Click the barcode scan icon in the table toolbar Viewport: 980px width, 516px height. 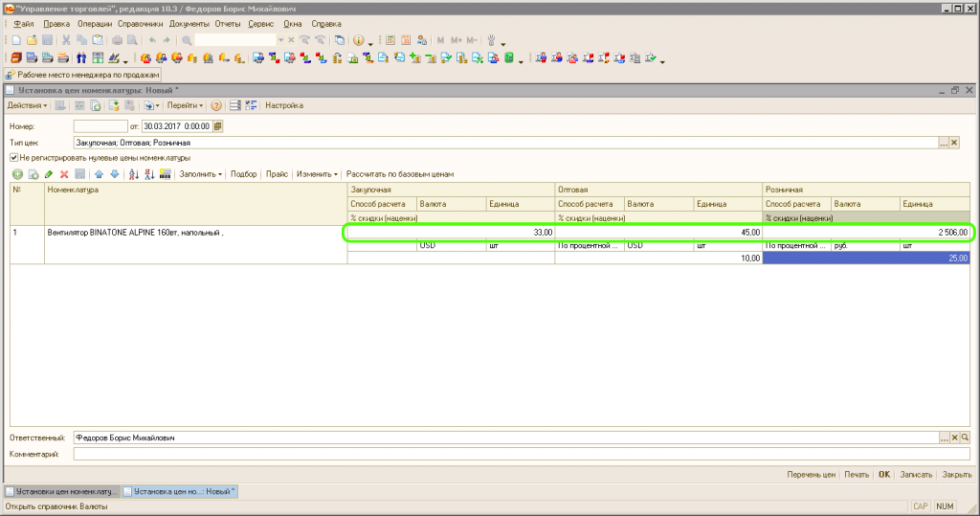165,174
